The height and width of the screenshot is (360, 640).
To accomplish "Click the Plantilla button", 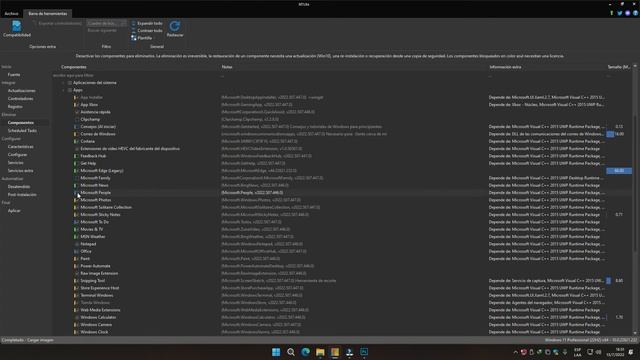I will 142,38.
